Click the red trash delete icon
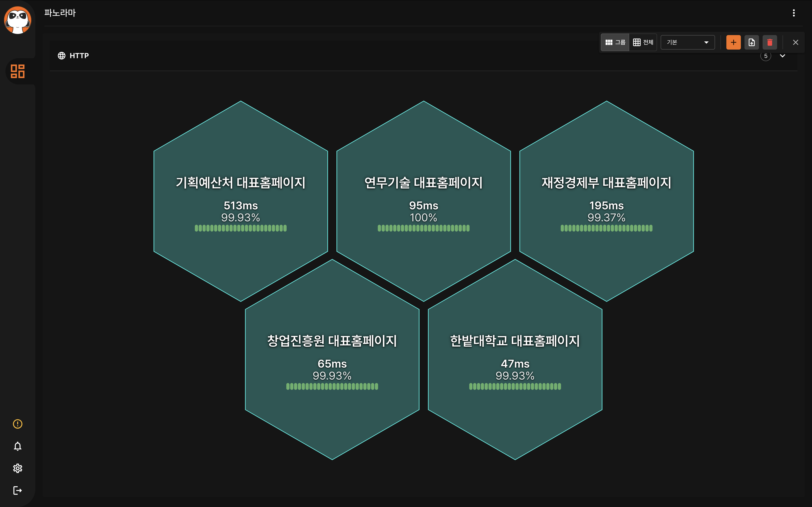This screenshot has height=507, width=812. point(770,42)
